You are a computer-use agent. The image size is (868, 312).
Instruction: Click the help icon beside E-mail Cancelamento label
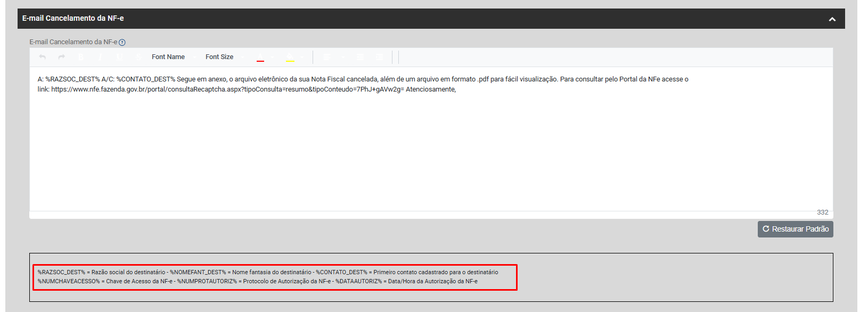tap(122, 43)
